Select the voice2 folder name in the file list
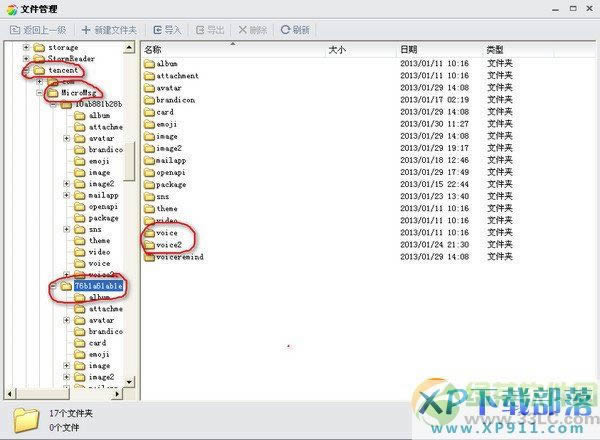Viewport: 600px width, 440px height. click(169, 245)
